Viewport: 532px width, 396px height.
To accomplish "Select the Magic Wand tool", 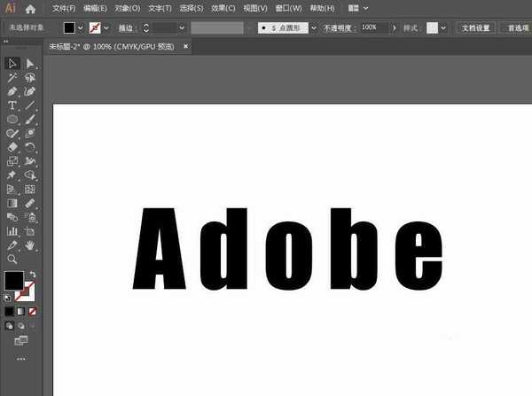I will [x=12, y=78].
